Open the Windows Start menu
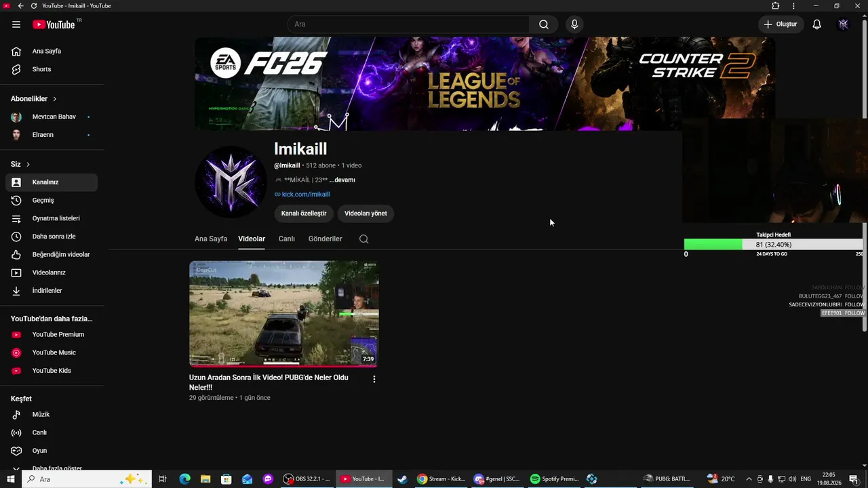The width and height of the screenshot is (868, 488). coord(11,479)
